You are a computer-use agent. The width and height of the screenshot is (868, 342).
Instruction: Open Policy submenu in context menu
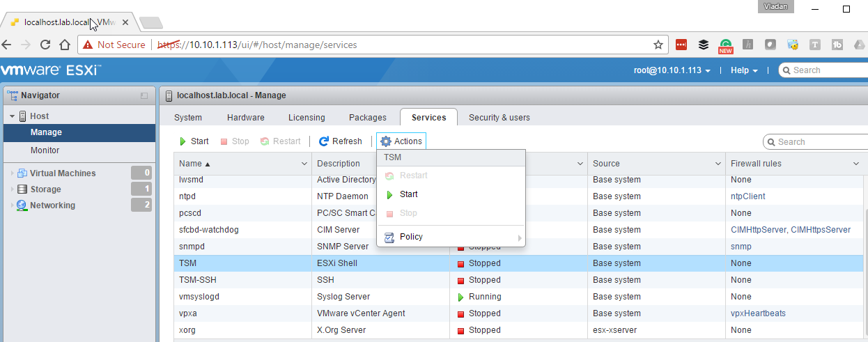(x=411, y=237)
